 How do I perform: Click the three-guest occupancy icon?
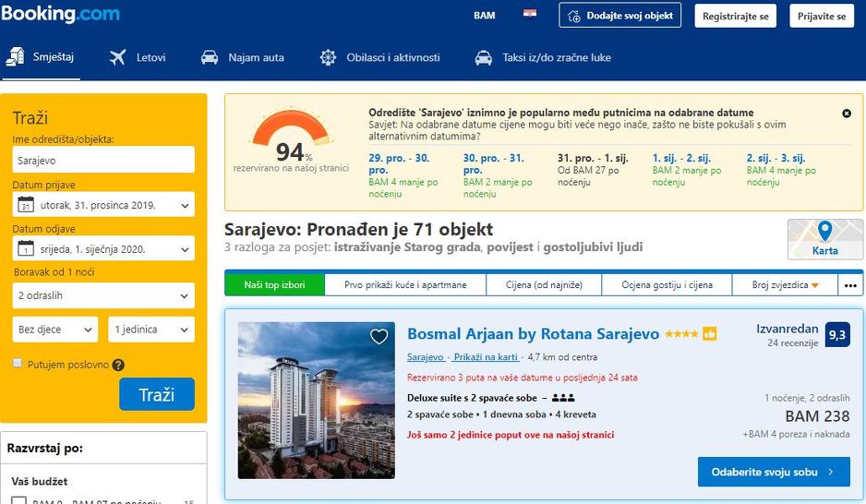pyautogui.click(x=563, y=398)
